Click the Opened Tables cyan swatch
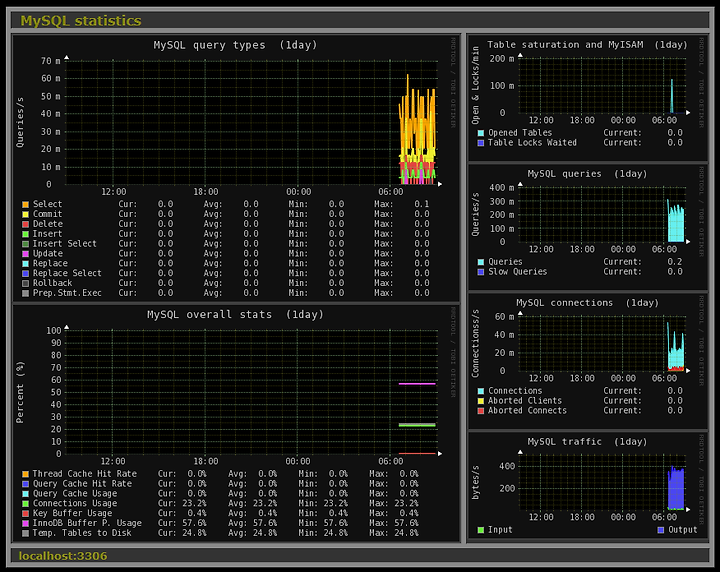The width and height of the screenshot is (720, 572). coord(481,133)
